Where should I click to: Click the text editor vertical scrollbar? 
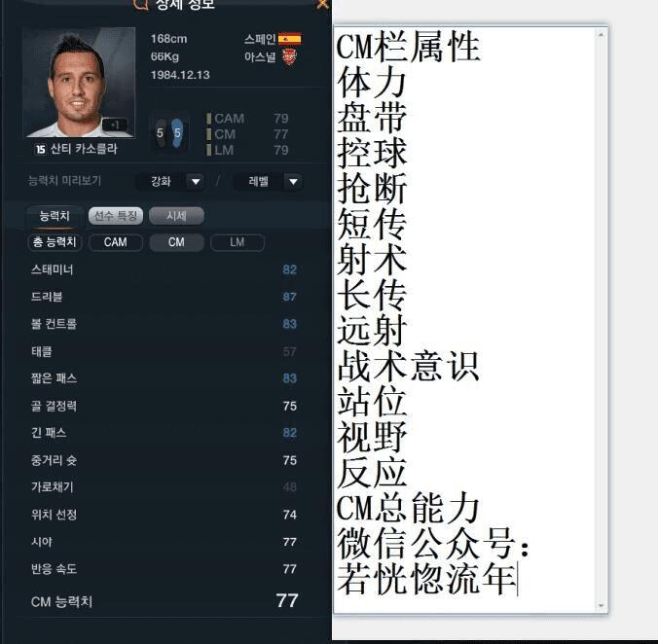601,320
